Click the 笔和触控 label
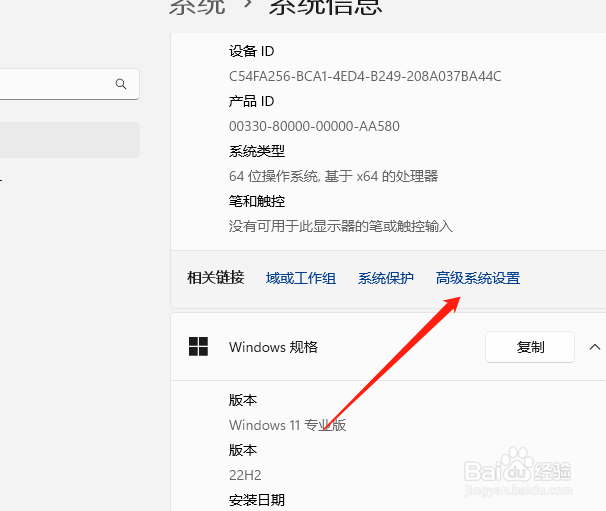This screenshot has width=606, height=511. [257, 201]
